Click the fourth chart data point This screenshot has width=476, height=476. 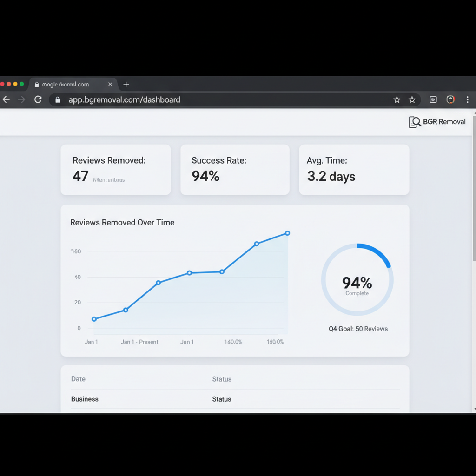coord(190,273)
